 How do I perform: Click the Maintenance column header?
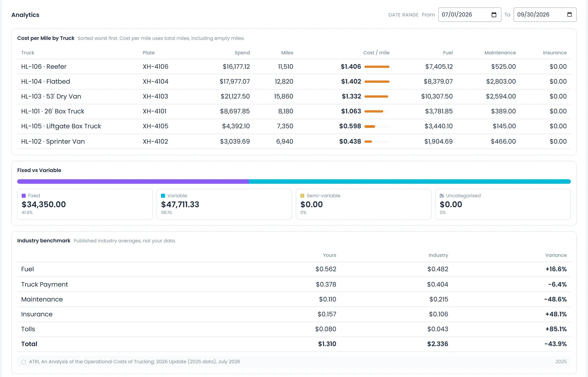[500, 53]
